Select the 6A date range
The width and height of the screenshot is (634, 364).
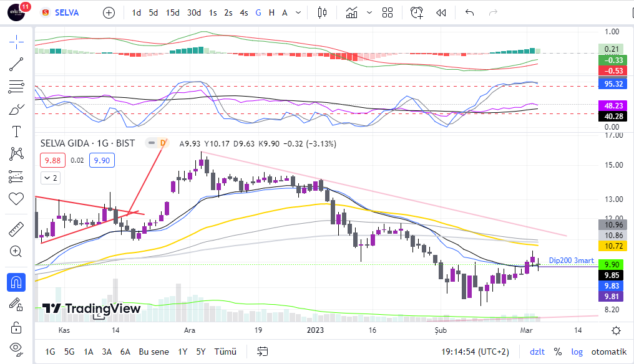click(x=125, y=352)
